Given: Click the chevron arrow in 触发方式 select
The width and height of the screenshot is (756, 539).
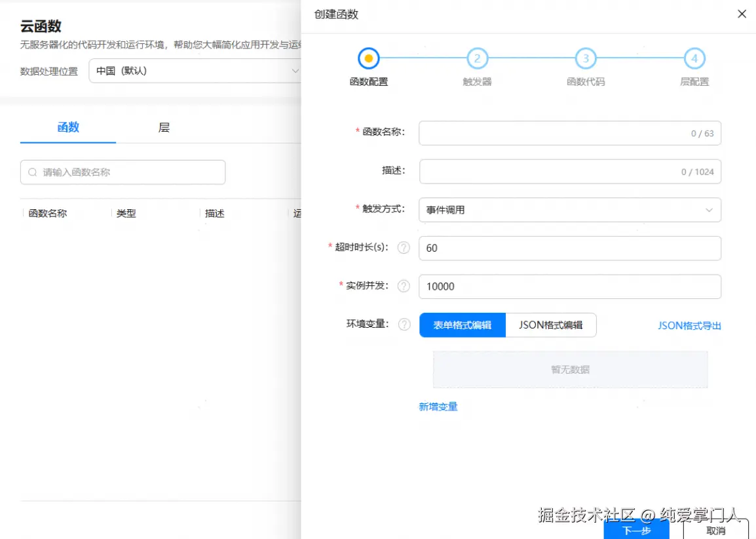Looking at the screenshot, I should pos(709,210).
